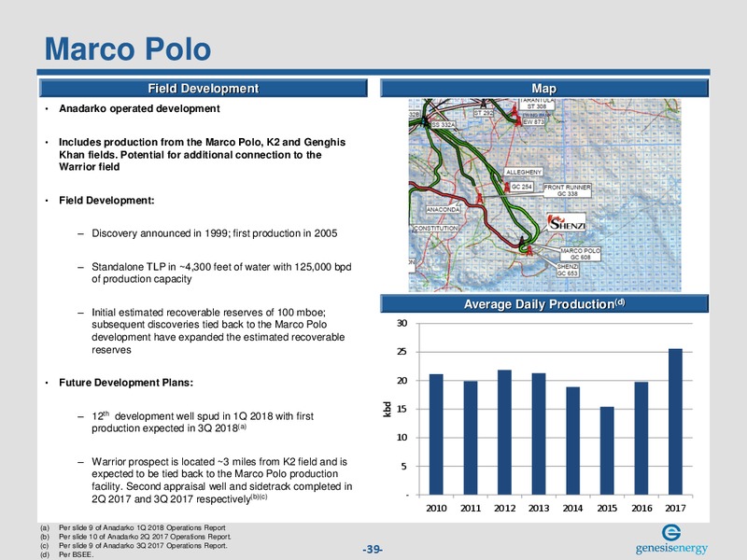The width and height of the screenshot is (747, 560).
Task: Click the 2017 production bar
Action: tap(675, 422)
